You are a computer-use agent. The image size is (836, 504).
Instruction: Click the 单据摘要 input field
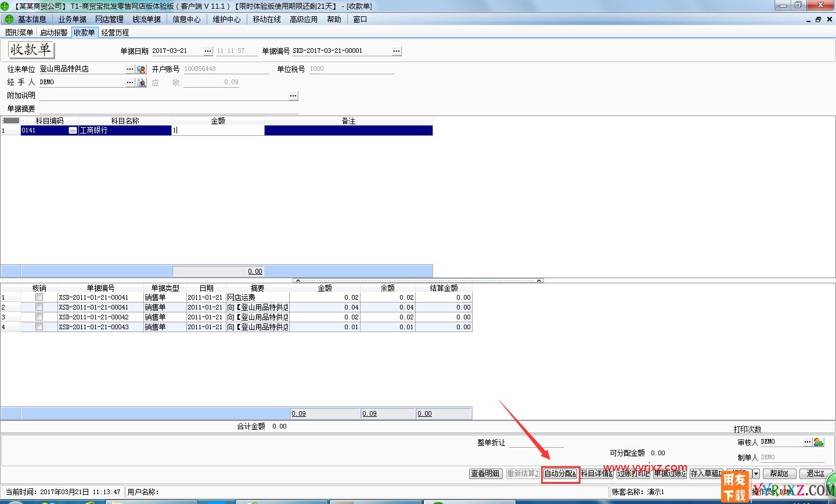click(168, 109)
